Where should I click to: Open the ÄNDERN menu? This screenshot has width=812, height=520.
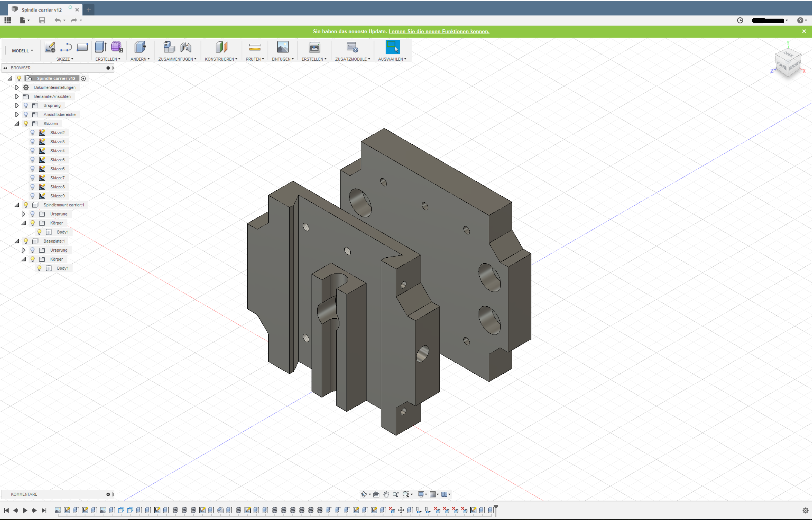tap(140, 59)
